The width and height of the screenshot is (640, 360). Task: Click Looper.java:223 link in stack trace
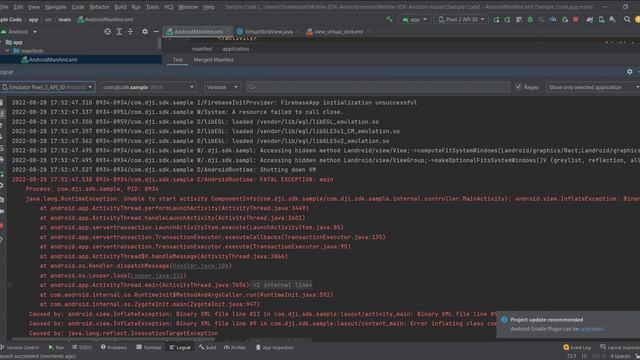click(157, 276)
